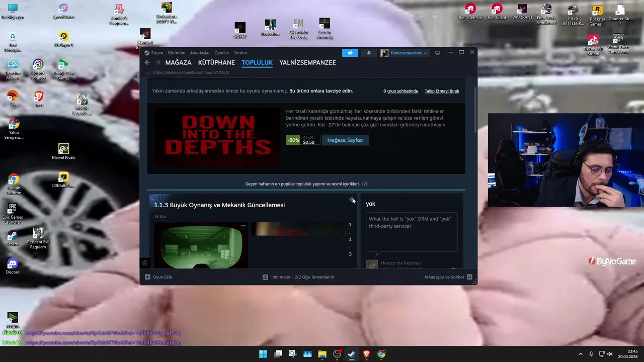Click Bu ürünü onlara tavsiye edin
The width and height of the screenshot is (644, 362).
pyautogui.click(x=321, y=91)
